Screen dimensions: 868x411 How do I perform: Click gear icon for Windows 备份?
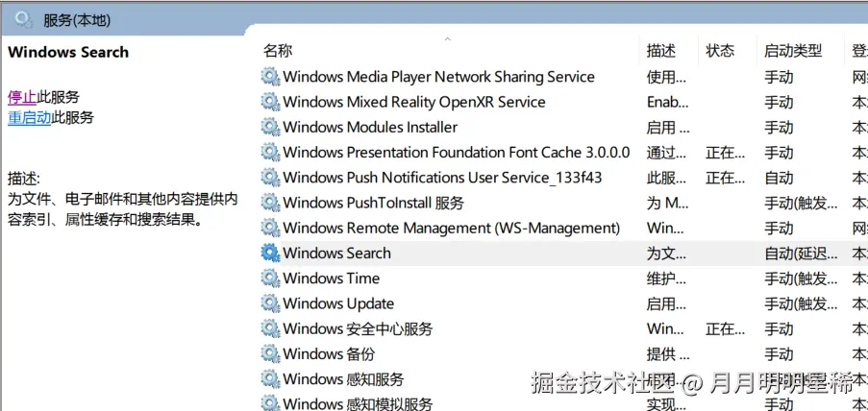click(270, 353)
